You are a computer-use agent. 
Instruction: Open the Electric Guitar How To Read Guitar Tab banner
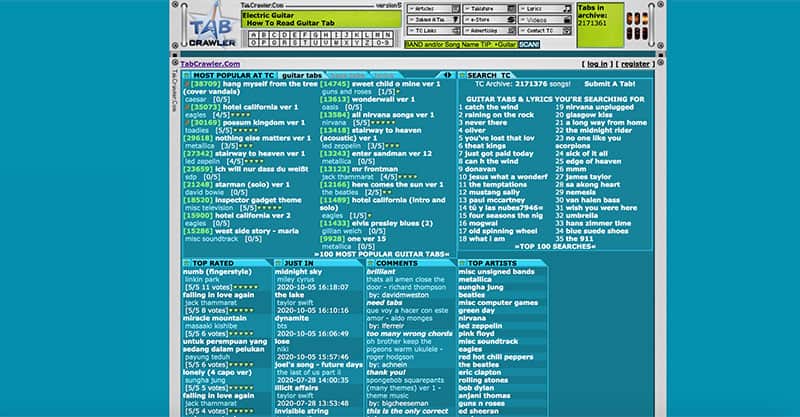pyautogui.click(x=321, y=19)
